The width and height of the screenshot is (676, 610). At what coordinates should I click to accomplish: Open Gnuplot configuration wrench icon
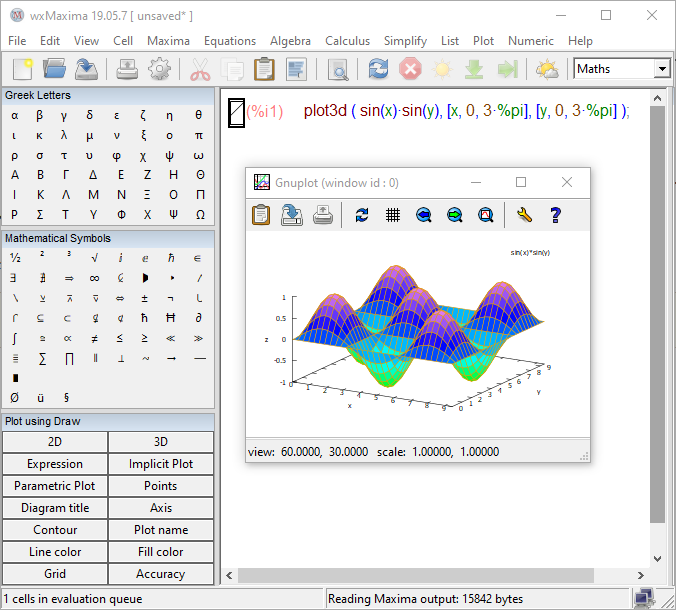pyautogui.click(x=524, y=215)
